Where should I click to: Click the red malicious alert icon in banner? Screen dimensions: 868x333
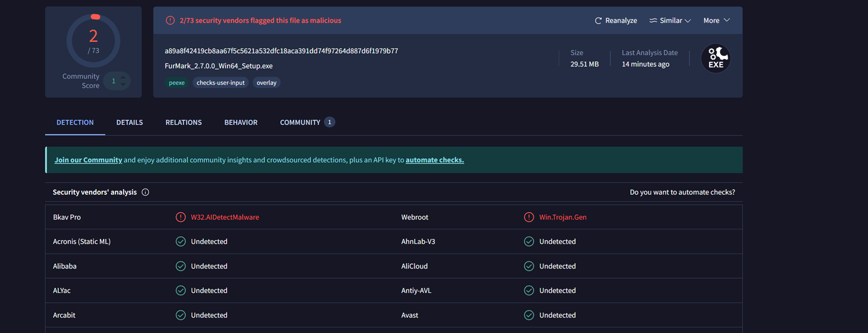170,20
